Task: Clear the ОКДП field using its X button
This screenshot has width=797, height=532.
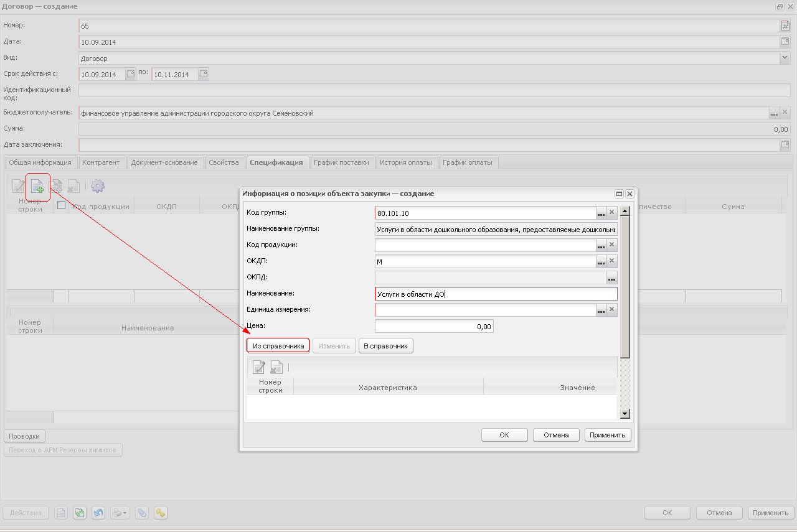Action: coord(612,261)
